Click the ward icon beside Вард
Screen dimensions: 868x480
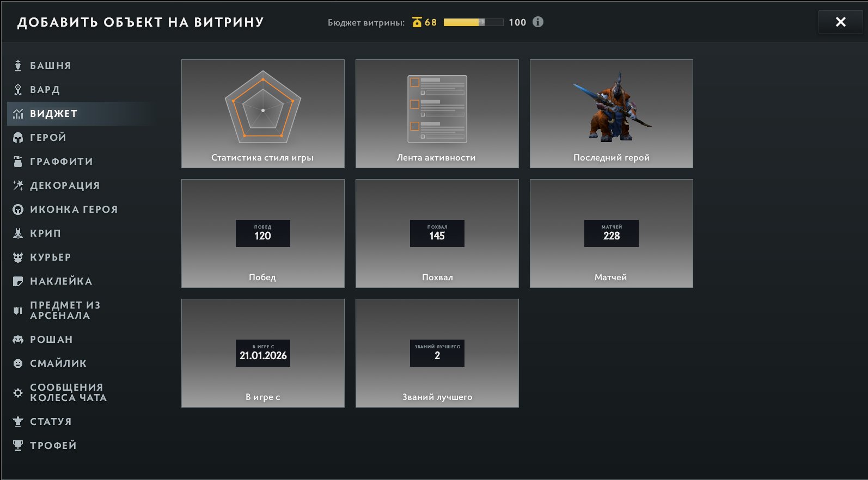(x=18, y=90)
